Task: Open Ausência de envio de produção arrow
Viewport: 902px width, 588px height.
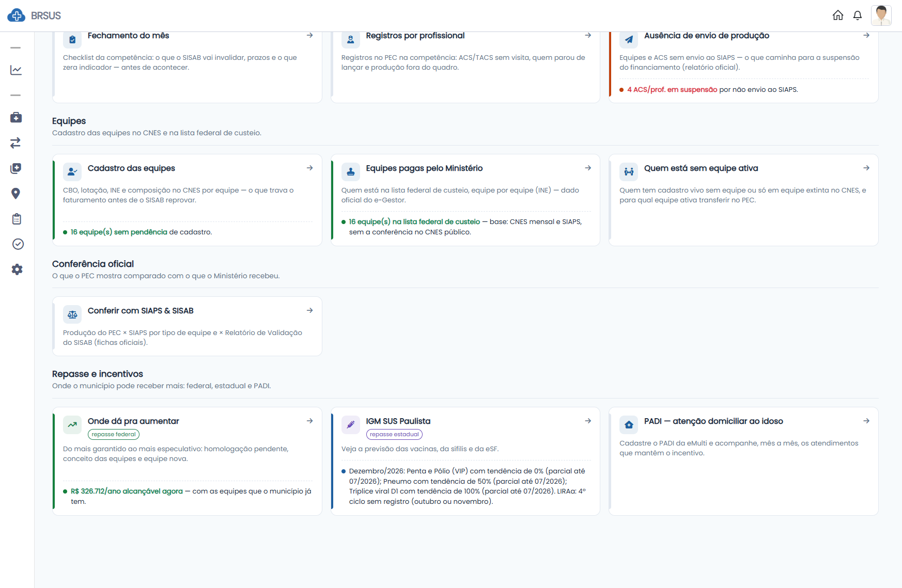Action: click(866, 35)
